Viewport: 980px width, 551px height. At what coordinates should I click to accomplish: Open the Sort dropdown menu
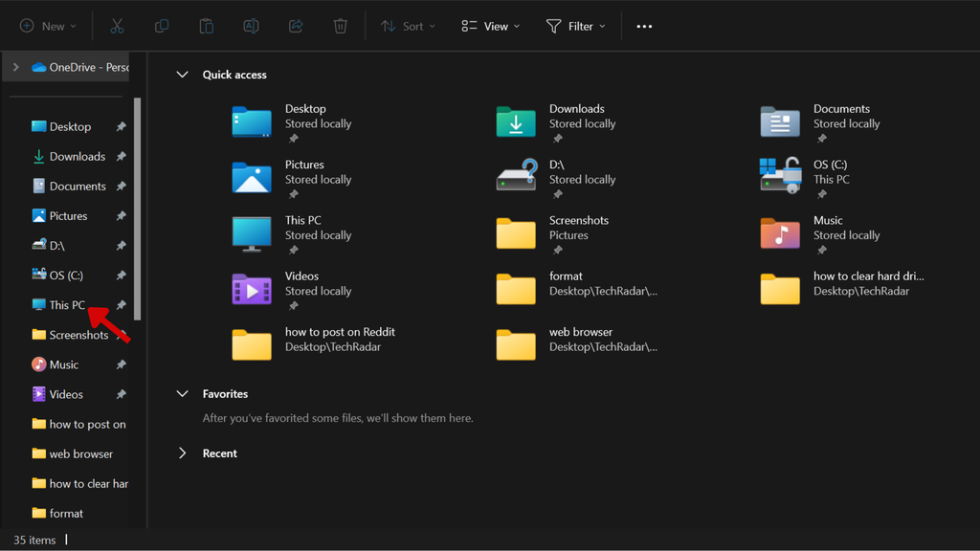408,26
